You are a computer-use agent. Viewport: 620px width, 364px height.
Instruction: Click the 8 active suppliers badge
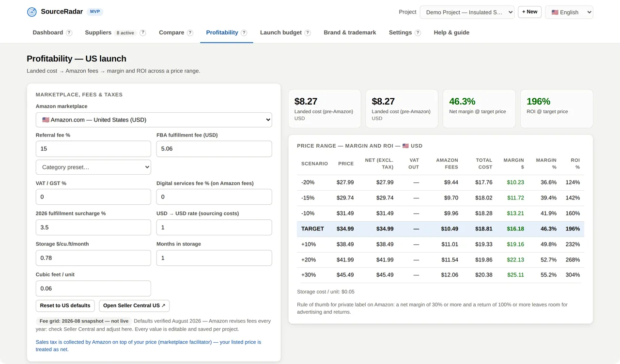pos(125,33)
